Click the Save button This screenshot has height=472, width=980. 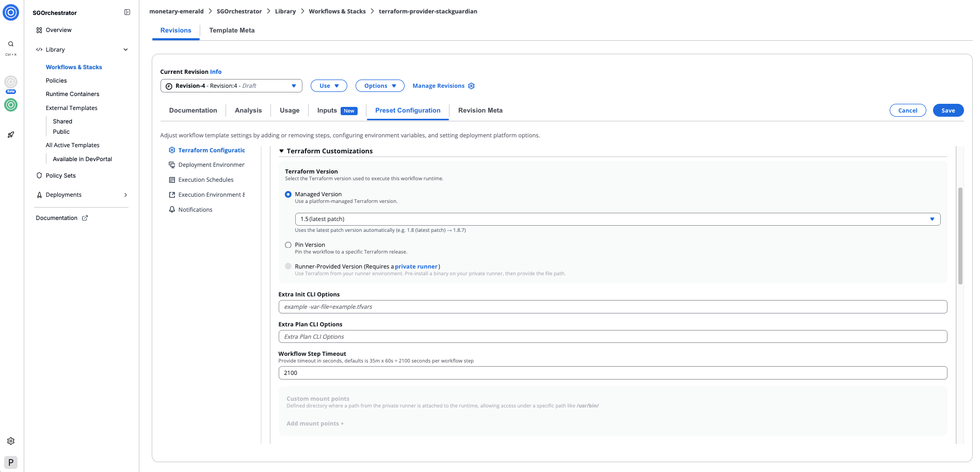click(x=947, y=110)
